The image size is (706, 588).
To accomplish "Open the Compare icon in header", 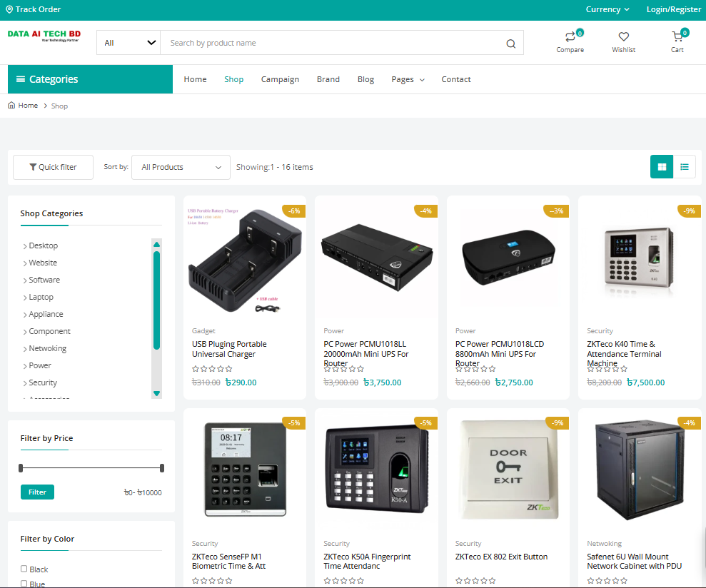I will click(x=570, y=36).
